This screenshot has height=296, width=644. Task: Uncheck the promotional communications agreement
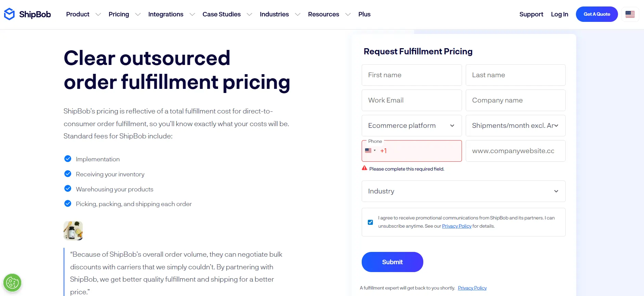pyautogui.click(x=370, y=222)
